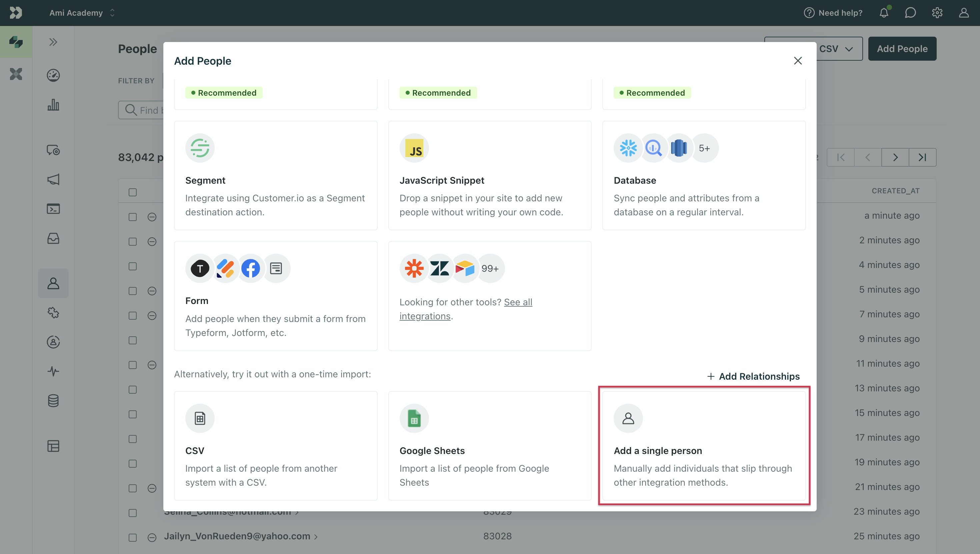
Task: Click the Need help? link
Action: (x=833, y=13)
